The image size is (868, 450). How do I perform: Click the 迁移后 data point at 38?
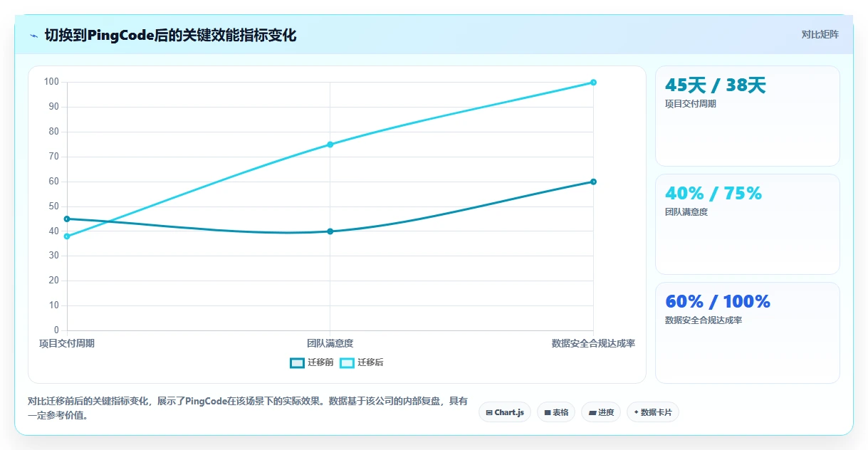coord(67,236)
